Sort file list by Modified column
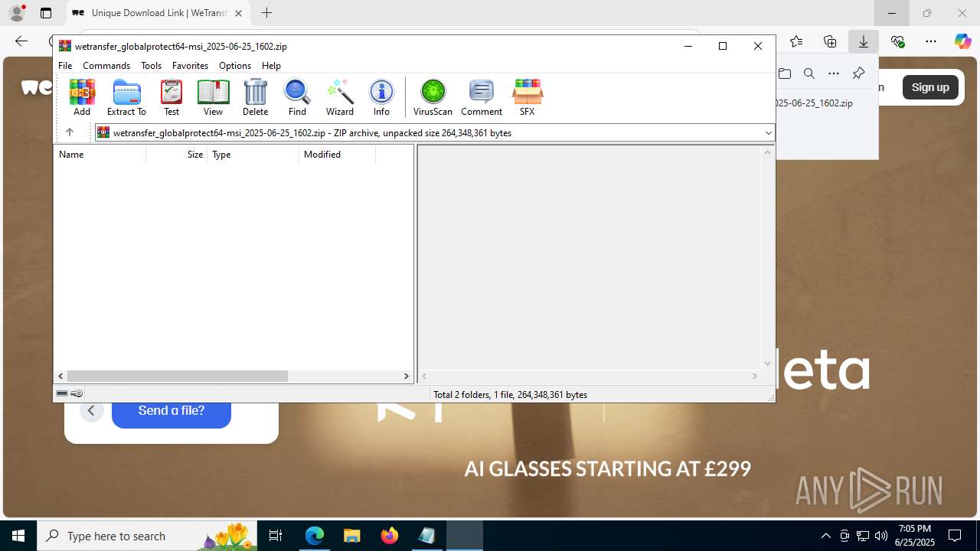This screenshot has width=980, height=551. coord(338,155)
